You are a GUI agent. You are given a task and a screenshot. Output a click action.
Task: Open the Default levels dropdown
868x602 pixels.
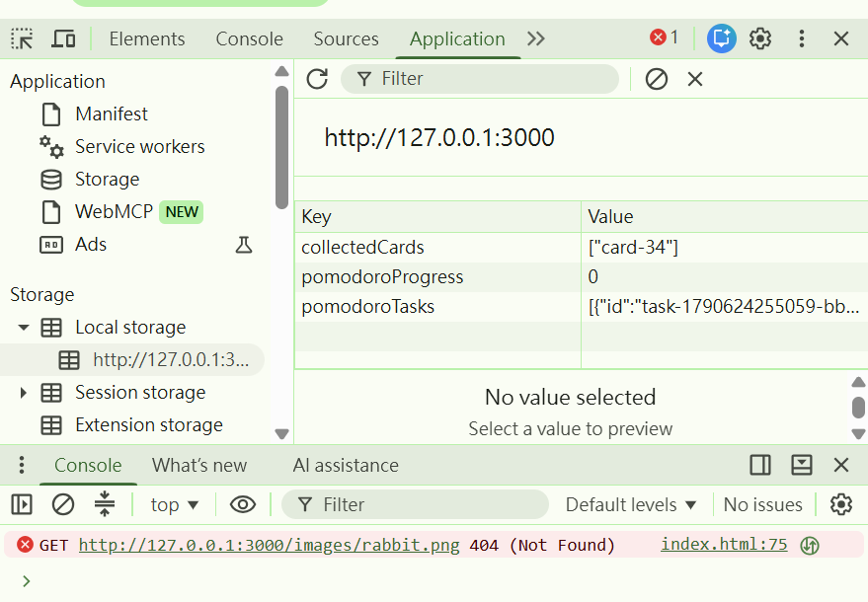[631, 504]
